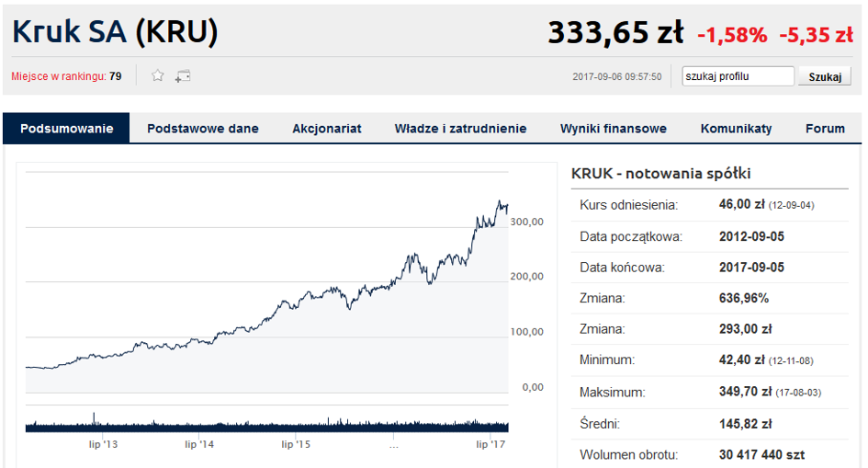Open the Komunikaty tab

(x=736, y=129)
